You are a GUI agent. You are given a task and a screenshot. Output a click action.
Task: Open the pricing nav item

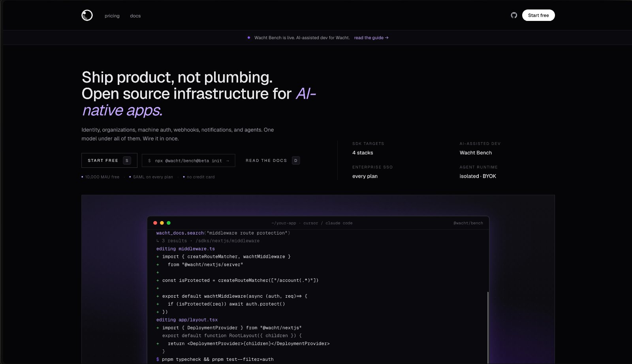click(x=112, y=16)
